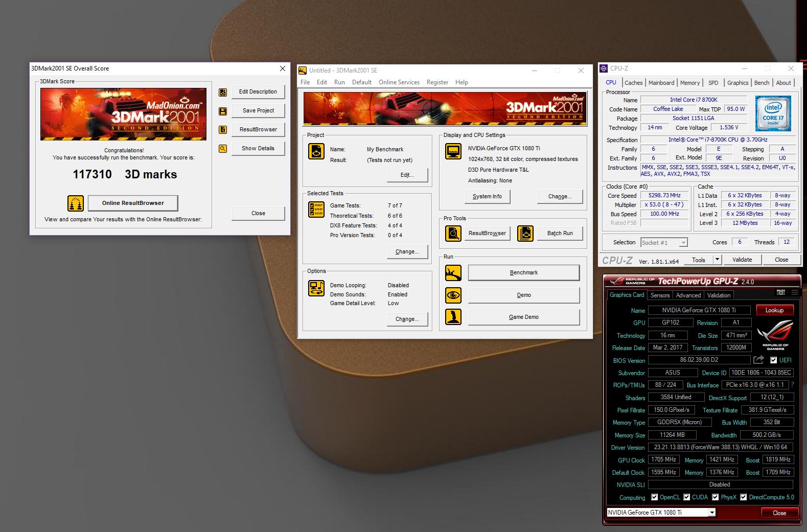Viewport: 807px width, 532px height.
Task: Click the Batch Run button
Action: pyautogui.click(x=560, y=233)
